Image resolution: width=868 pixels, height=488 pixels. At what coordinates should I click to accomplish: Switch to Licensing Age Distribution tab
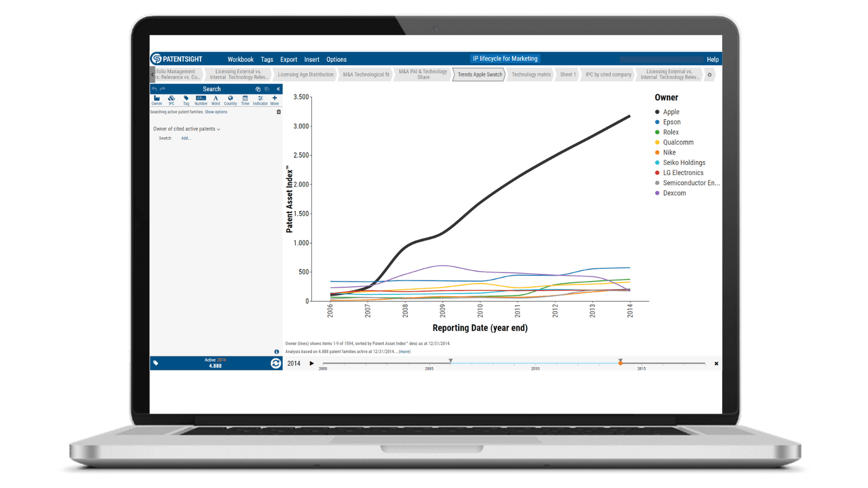pyautogui.click(x=305, y=75)
